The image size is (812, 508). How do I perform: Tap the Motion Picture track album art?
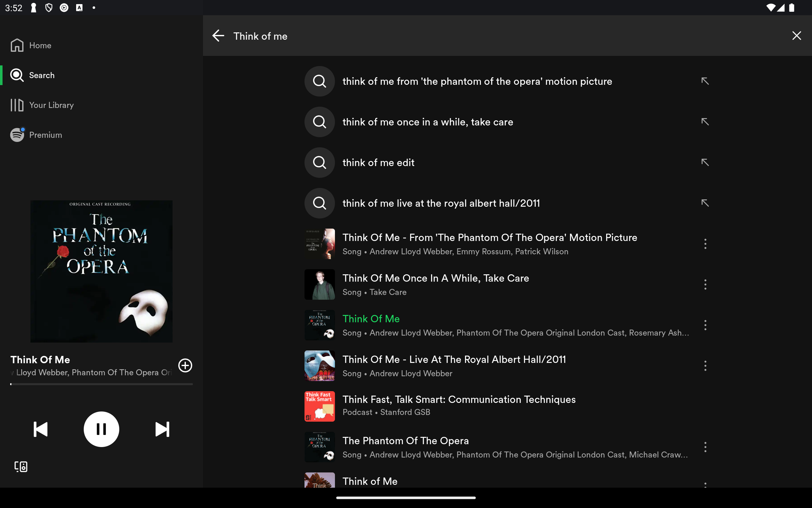[319, 244]
